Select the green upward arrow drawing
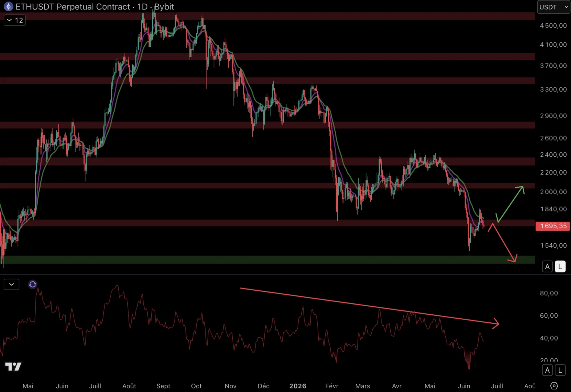571x392 pixels. point(510,204)
